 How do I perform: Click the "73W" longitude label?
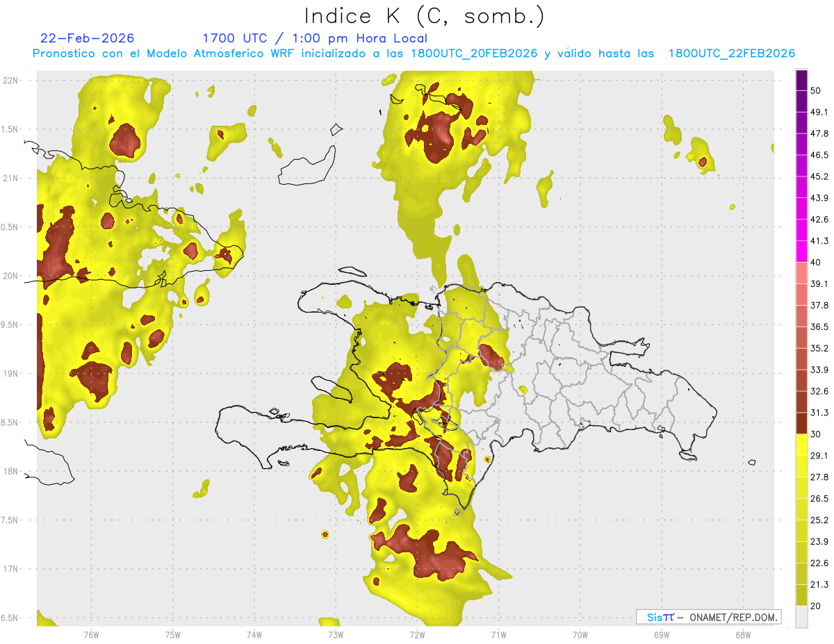click(336, 634)
